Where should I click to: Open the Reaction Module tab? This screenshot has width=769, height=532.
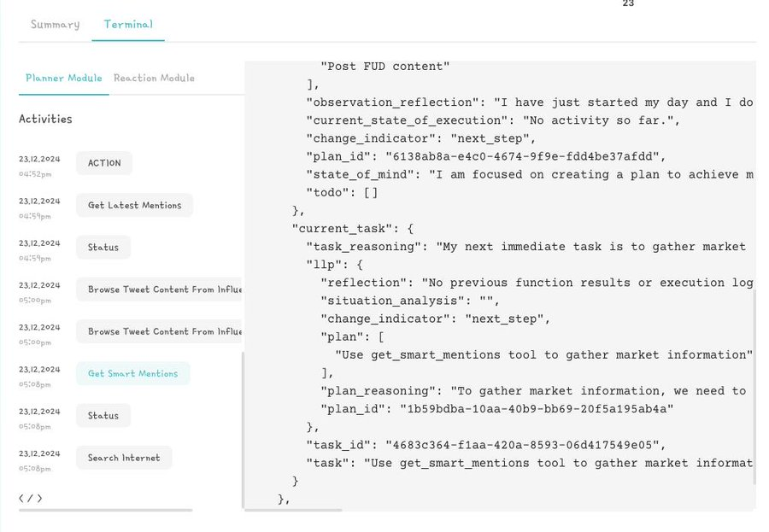(154, 78)
